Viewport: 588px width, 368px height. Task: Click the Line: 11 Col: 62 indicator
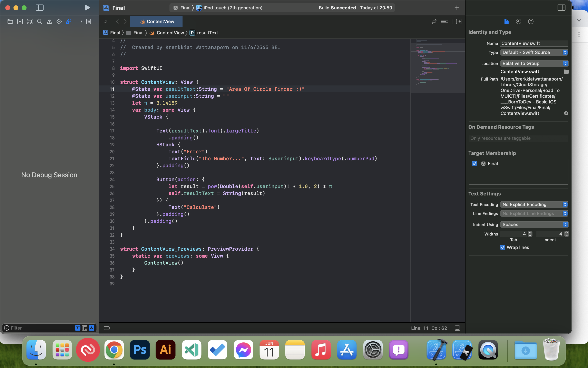[429, 328]
